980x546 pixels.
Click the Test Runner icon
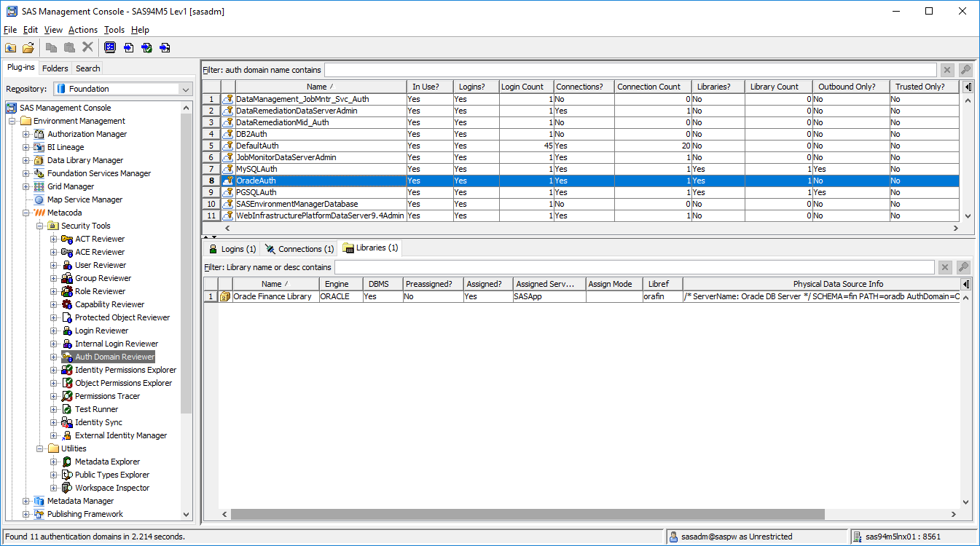point(67,409)
